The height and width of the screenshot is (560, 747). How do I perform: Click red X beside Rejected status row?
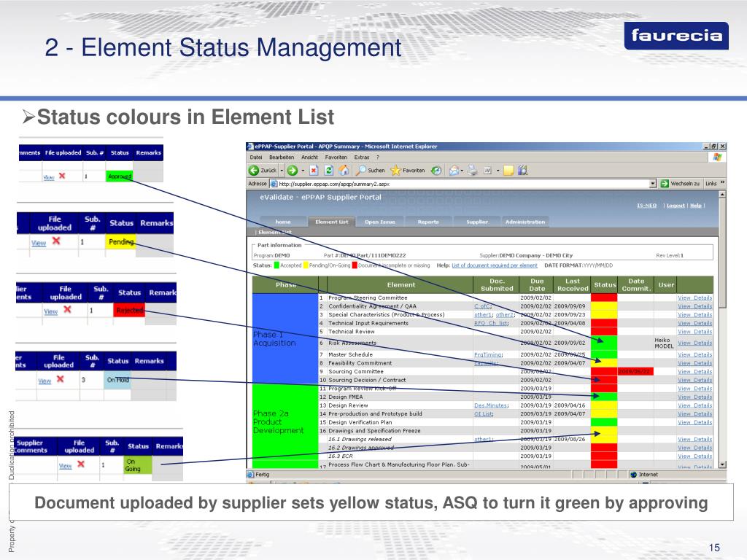67,309
